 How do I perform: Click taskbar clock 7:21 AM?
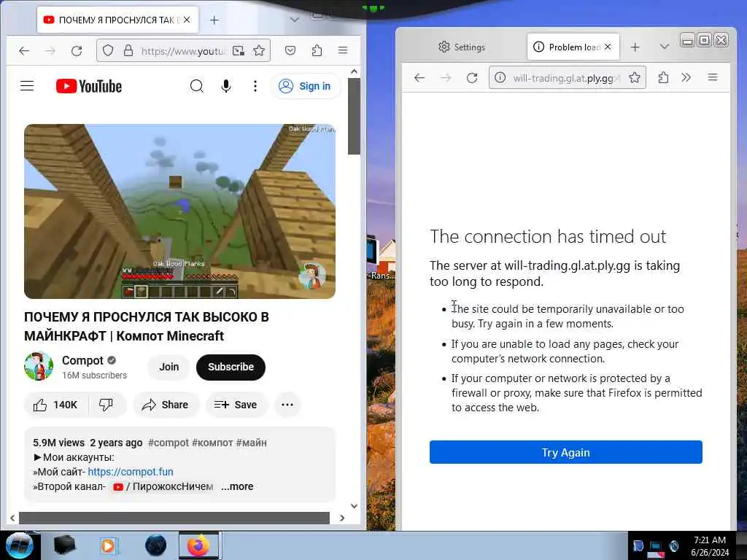[710, 545]
